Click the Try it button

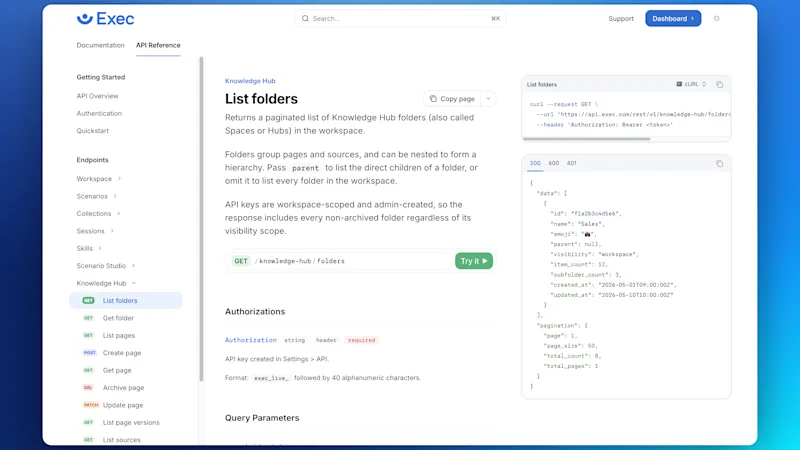(474, 261)
